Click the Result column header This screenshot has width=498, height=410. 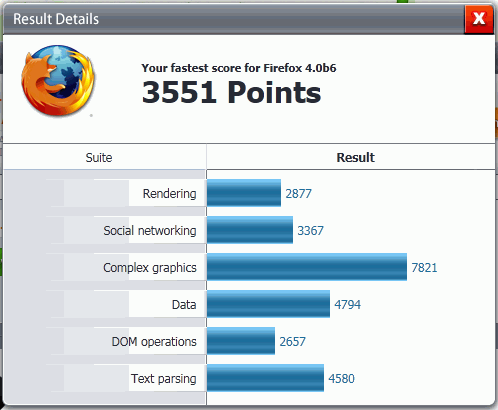(x=355, y=157)
